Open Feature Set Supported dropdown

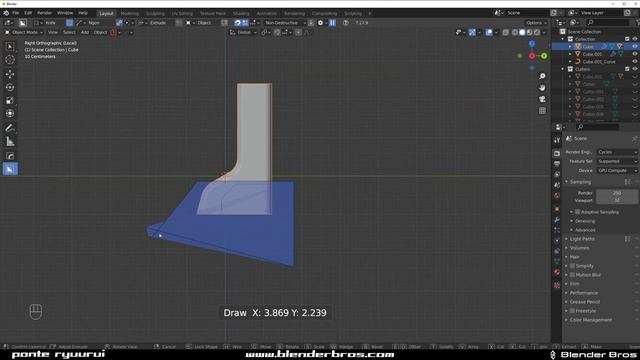coord(617,161)
